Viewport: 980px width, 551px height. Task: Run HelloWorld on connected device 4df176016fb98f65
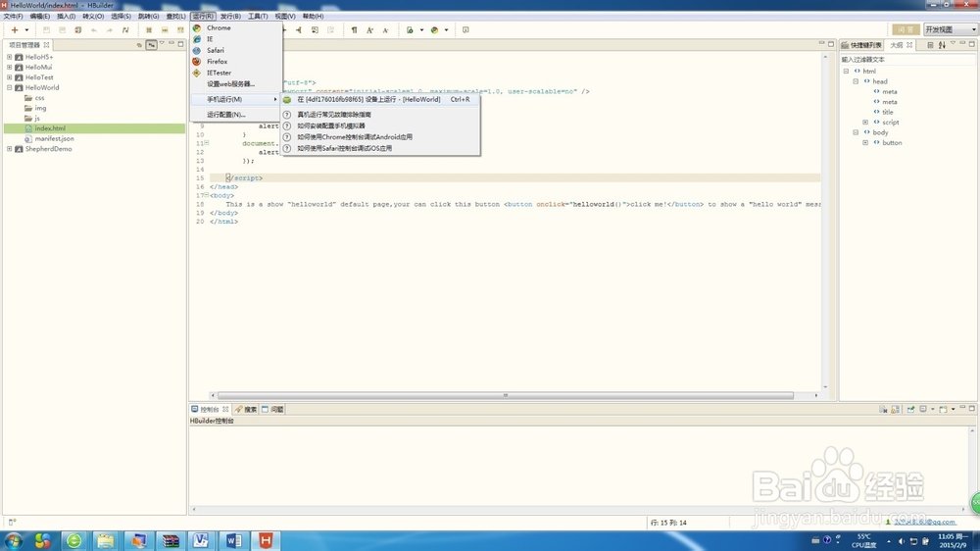coord(380,99)
